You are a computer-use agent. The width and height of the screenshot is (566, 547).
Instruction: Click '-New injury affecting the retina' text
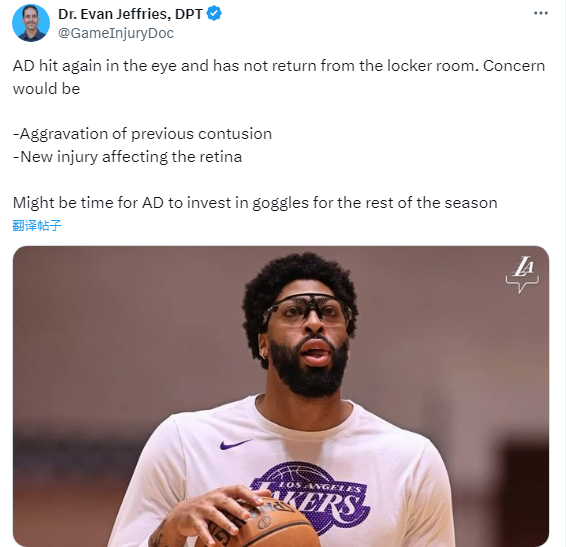click(x=127, y=157)
